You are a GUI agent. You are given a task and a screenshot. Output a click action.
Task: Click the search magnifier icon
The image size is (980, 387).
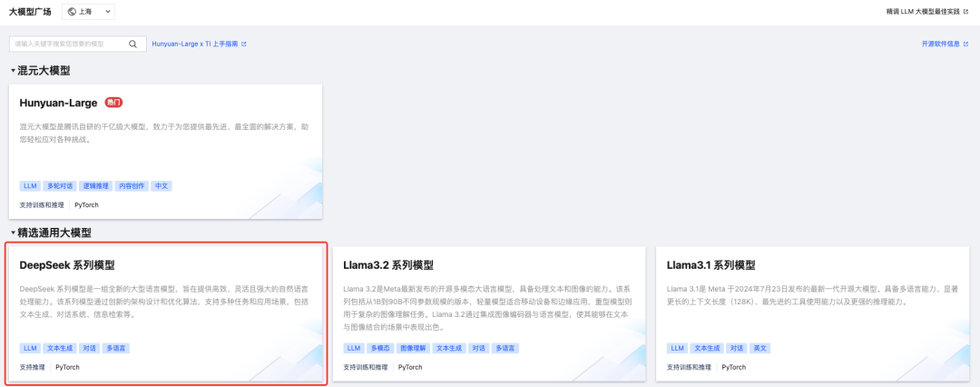132,44
